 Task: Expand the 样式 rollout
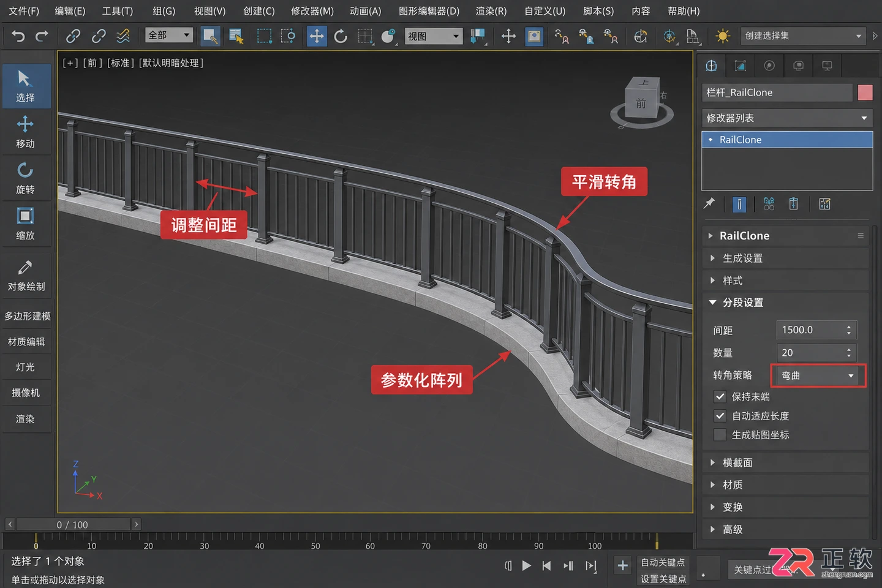coord(785,281)
